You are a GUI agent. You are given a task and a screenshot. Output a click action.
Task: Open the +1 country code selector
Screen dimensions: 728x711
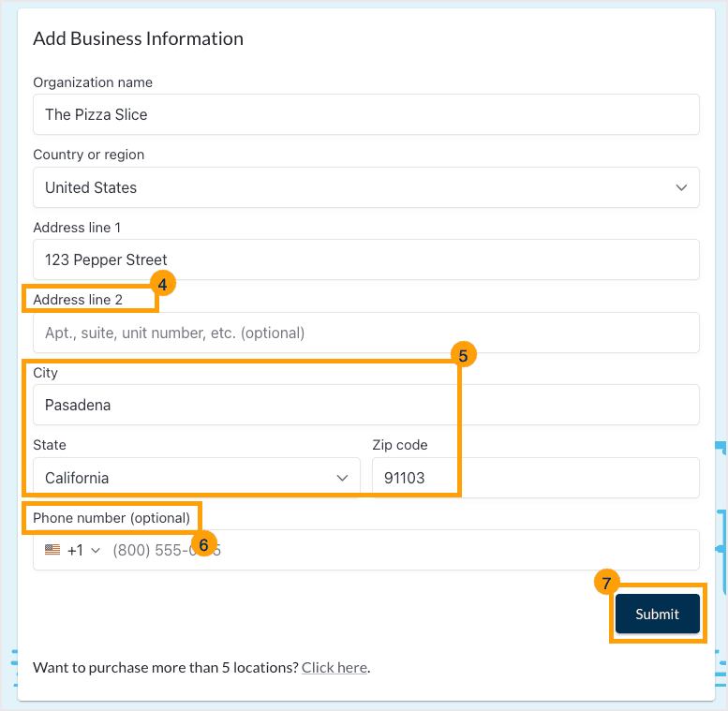[x=82, y=551]
